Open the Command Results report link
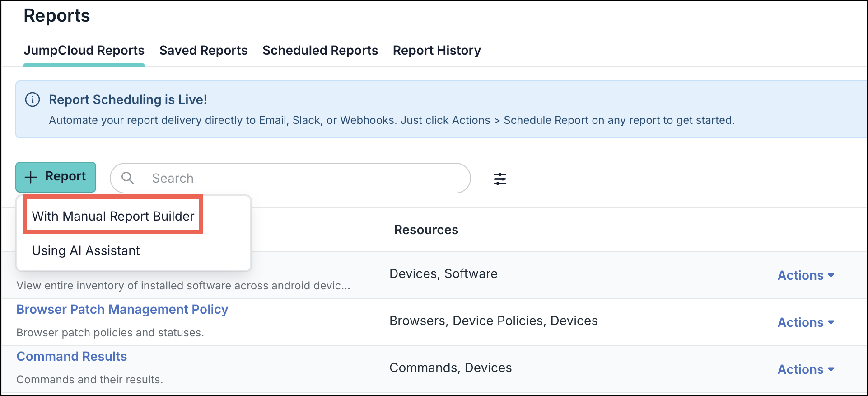This screenshot has width=868, height=396. tap(72, 356)
